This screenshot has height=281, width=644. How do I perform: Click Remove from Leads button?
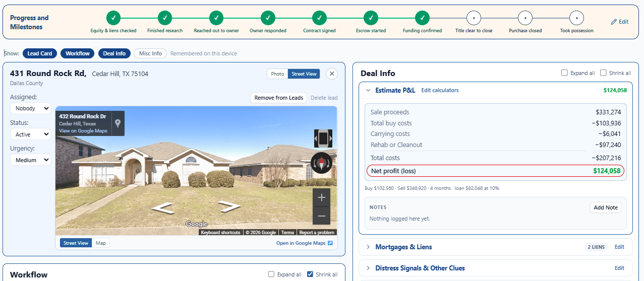tap(279, 98)
